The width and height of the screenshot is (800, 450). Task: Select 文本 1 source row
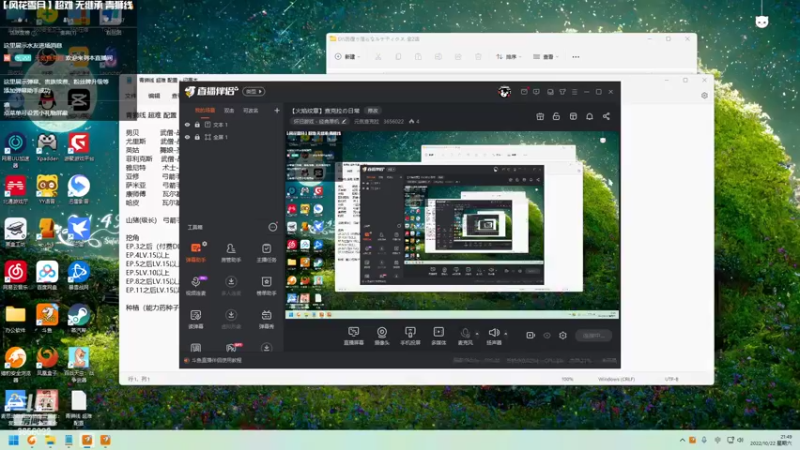pos(232,124)
